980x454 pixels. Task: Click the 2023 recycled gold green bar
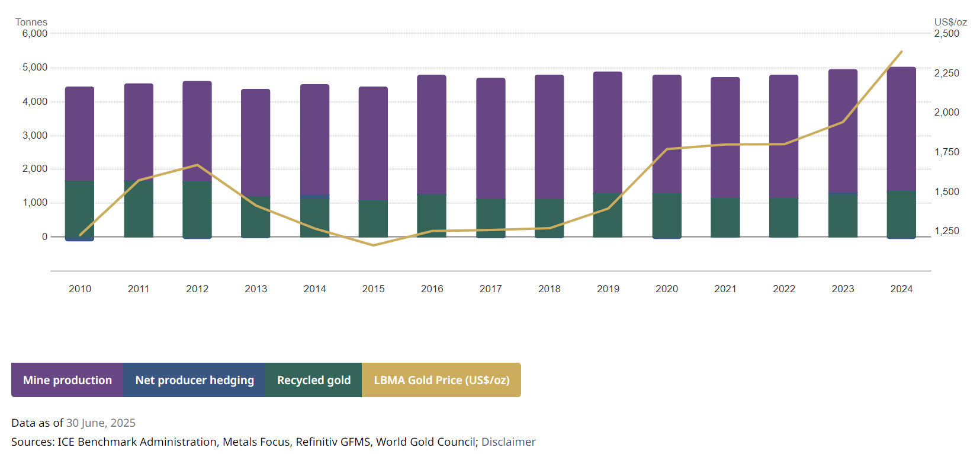pos(843,215)
